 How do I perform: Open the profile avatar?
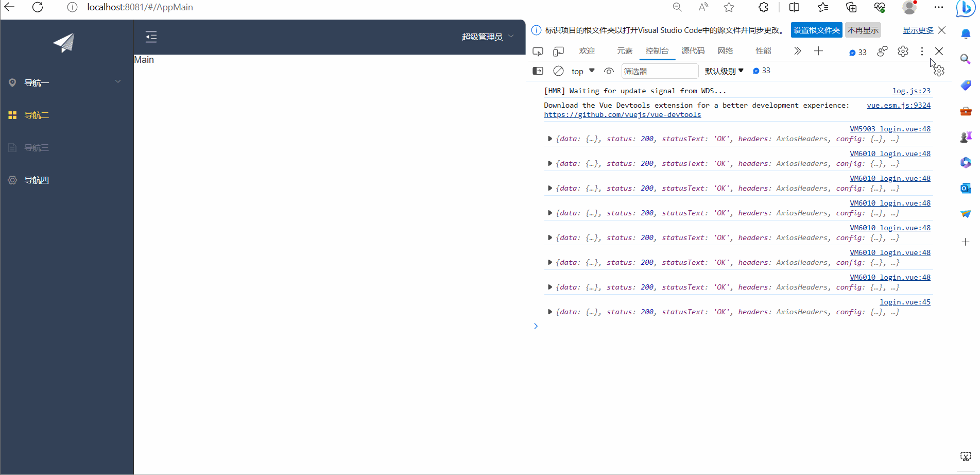tap(910, 7)
